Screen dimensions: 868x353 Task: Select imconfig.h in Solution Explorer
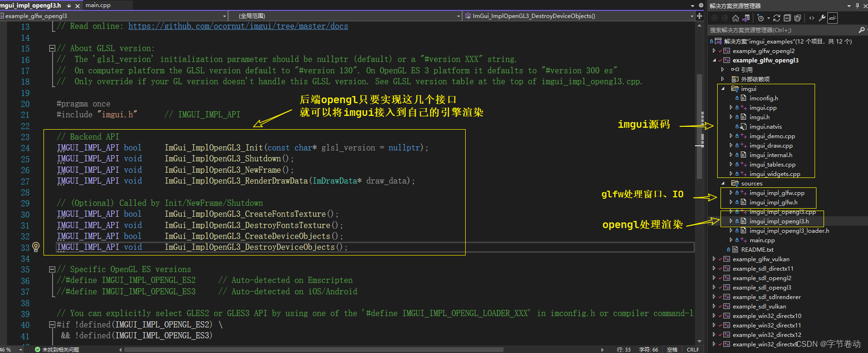(764, 98)
